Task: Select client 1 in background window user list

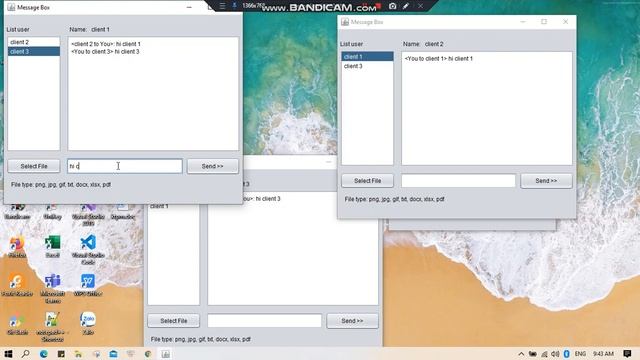Action: 173,206
